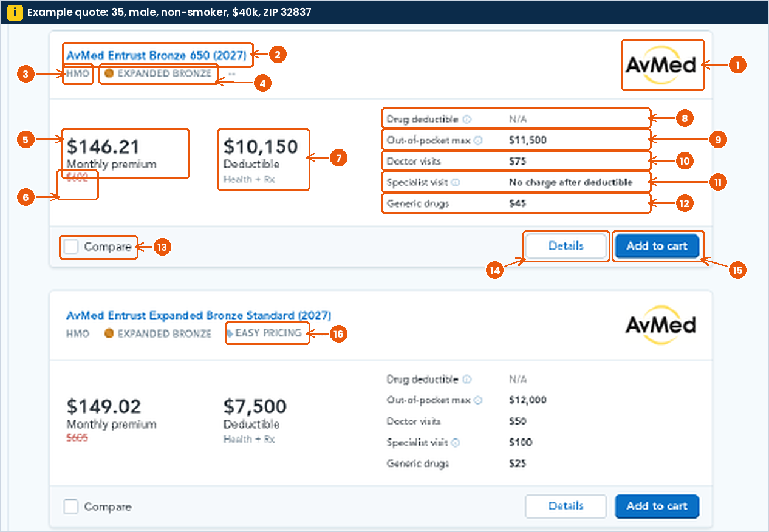Show Out-of-pocket max info for Expanded Bronze Standard plan

[478, 400]
